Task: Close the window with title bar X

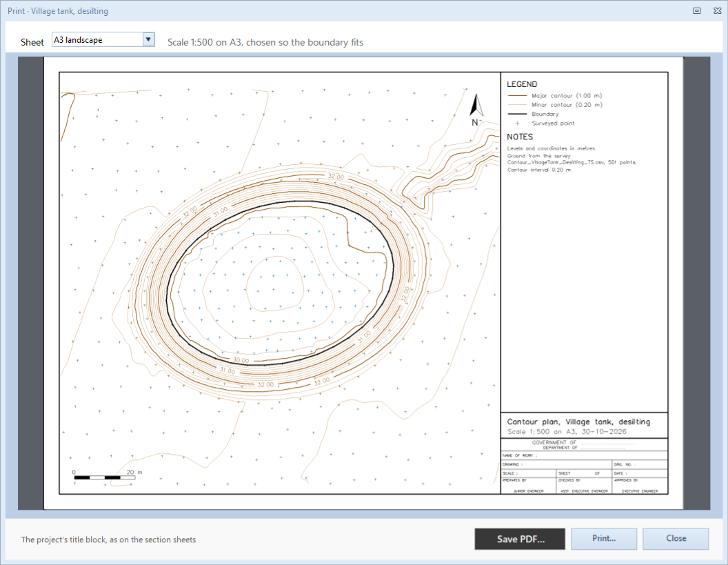Action: 717,10
